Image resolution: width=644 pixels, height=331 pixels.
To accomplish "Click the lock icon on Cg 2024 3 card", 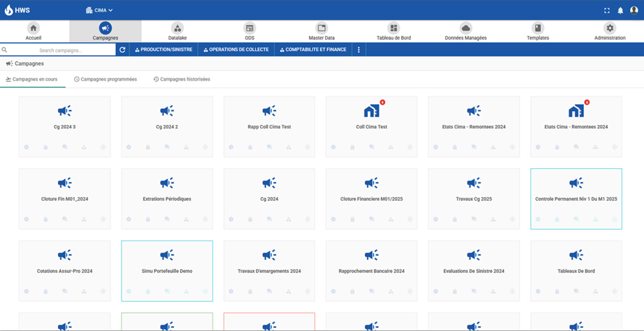I will point(46,147).
